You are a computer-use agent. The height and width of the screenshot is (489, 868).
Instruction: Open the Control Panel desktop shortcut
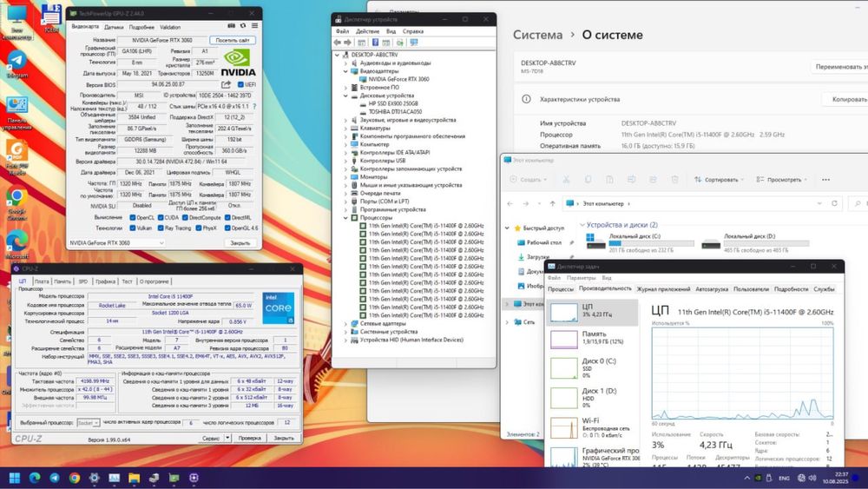[16, 112]
